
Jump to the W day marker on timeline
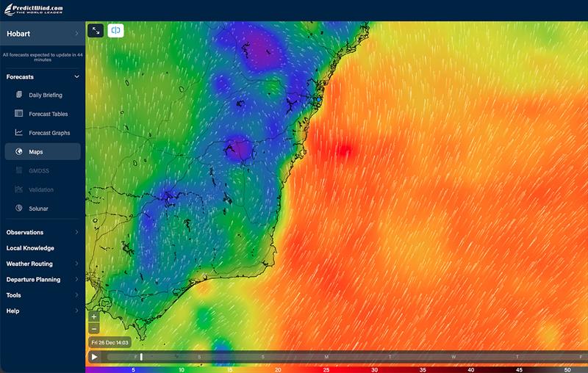coord(453,357)
